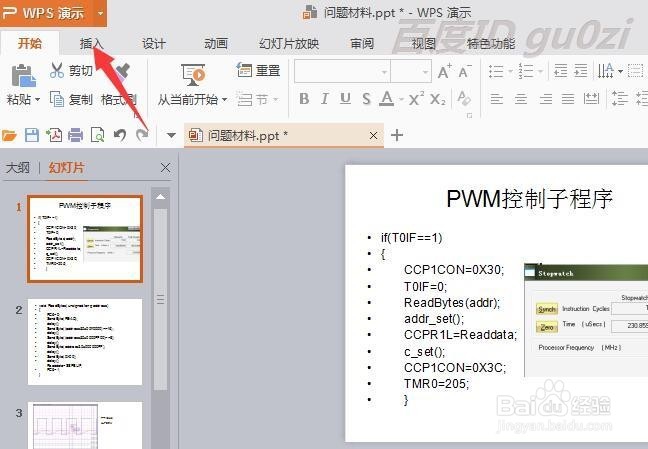Switch to 幻灯片 thumbnails pane
The width and height of the screenshot is (648, 449).
click(x=67, y=168)
